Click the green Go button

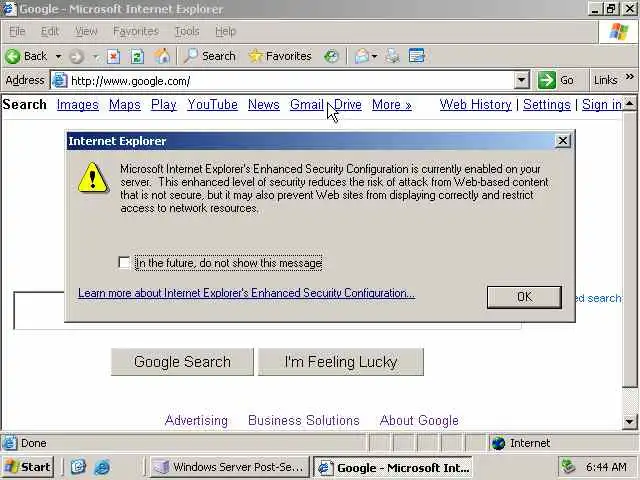click(556, 80)
